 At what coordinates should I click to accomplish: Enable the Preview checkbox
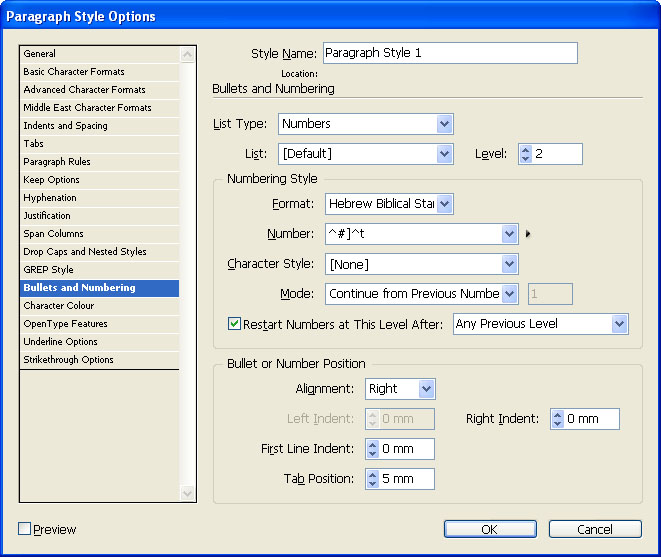[25, 529]
